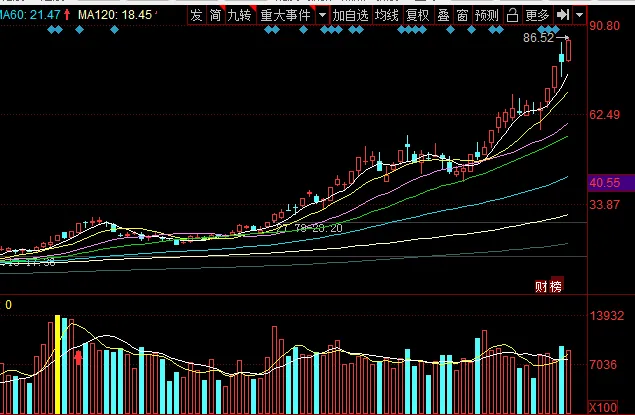Expand the dropdown arrow beside 重大事件
This screenshot has width=635, height=415.
[321, 15]
